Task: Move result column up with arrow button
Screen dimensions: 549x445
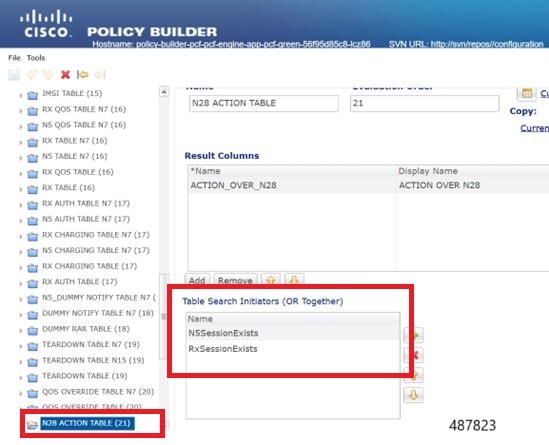Action: tap(270, 280)
